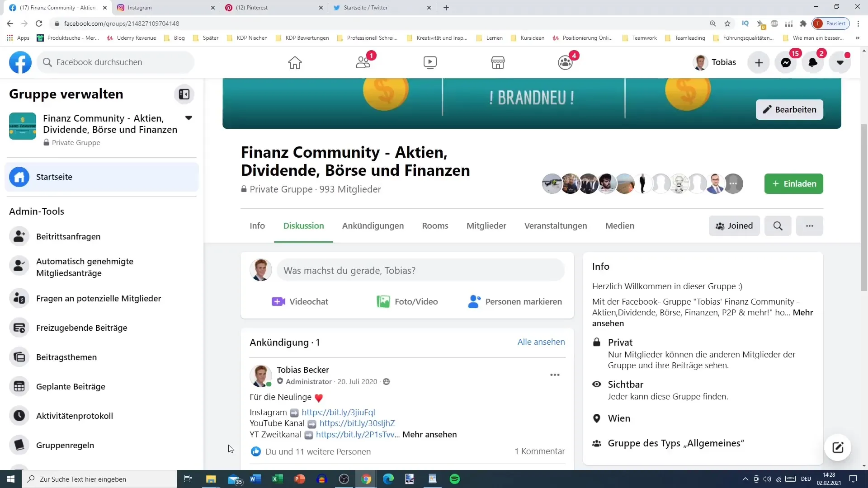Open Spotify from the taskbar
Viewport: 868px width, 488px height.
[x=455, y=479]
